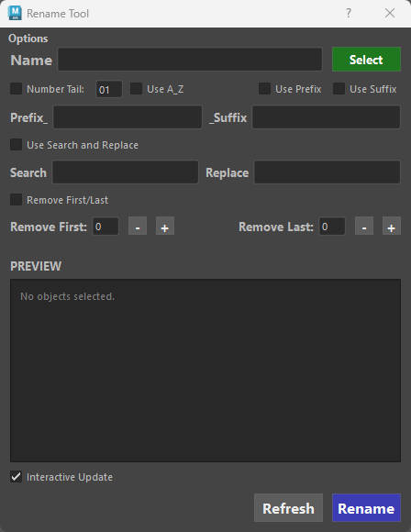Disable the Interactive Update checkbox
Viewport: 411px width, 532px height.
coord(16,476)
